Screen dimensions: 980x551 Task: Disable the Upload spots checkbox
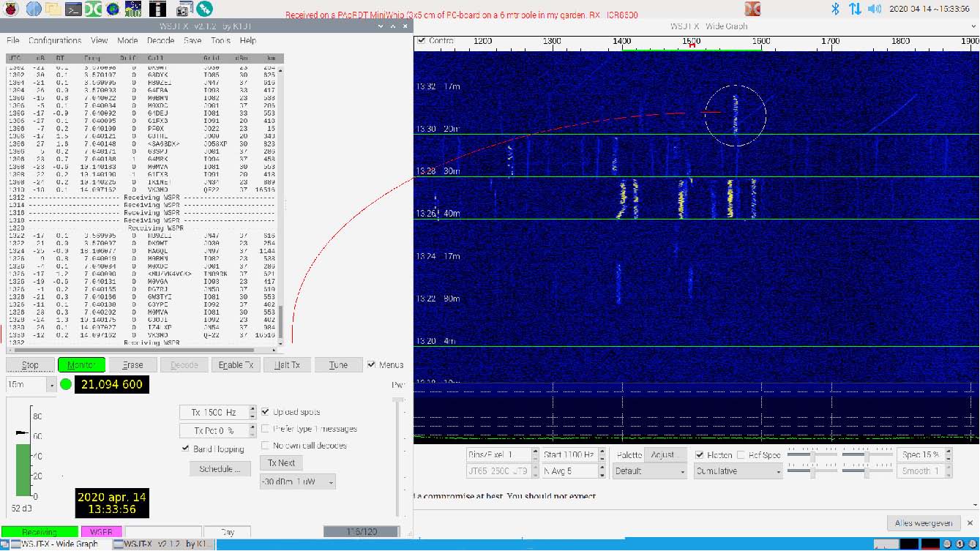pyautogui.click(x=266, y=412)
